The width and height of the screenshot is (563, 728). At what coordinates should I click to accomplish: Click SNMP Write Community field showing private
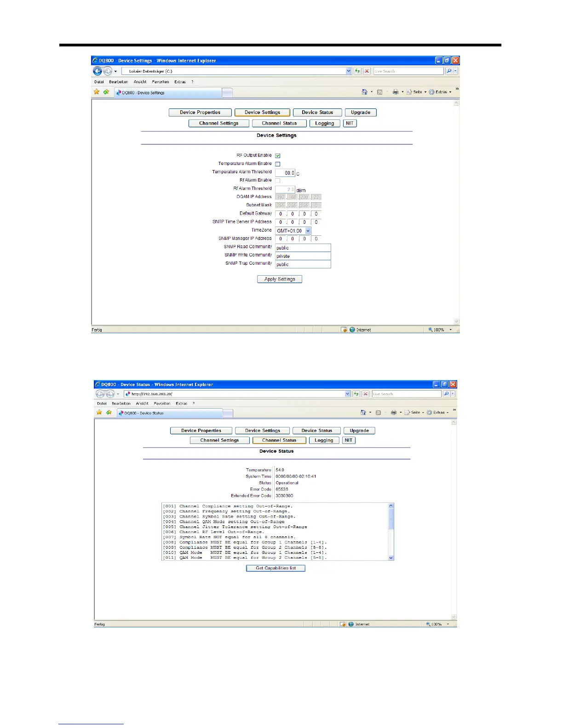tap(303, 256)
